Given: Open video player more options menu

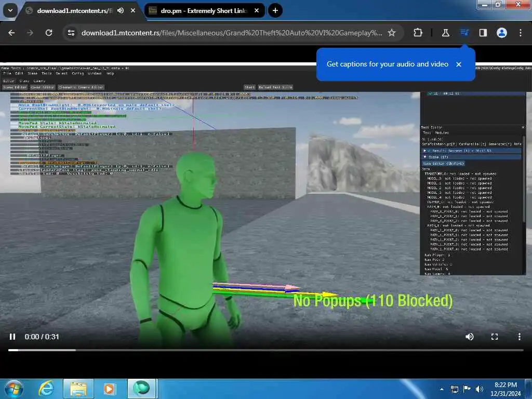Looking at the screenshot, I should pos(520,337).
